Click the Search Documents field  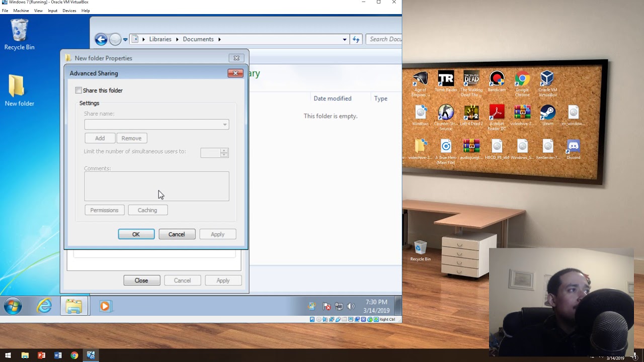(384, 39)
